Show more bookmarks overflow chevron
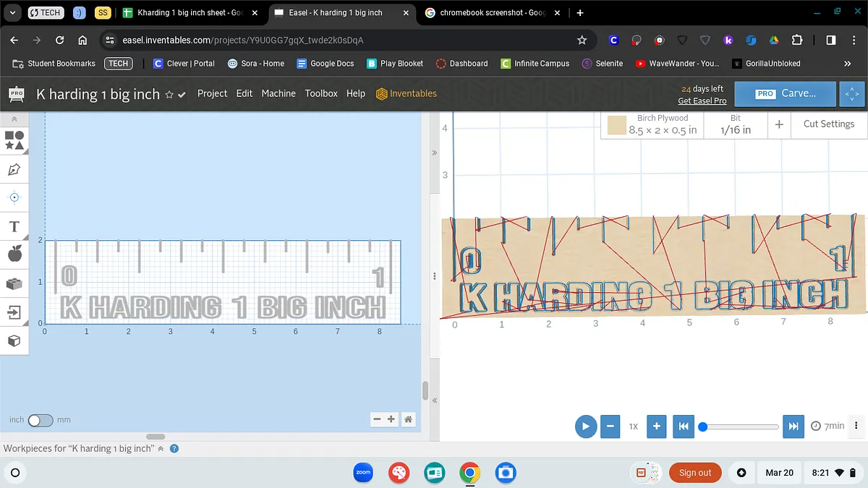 (x=848, y=64)
